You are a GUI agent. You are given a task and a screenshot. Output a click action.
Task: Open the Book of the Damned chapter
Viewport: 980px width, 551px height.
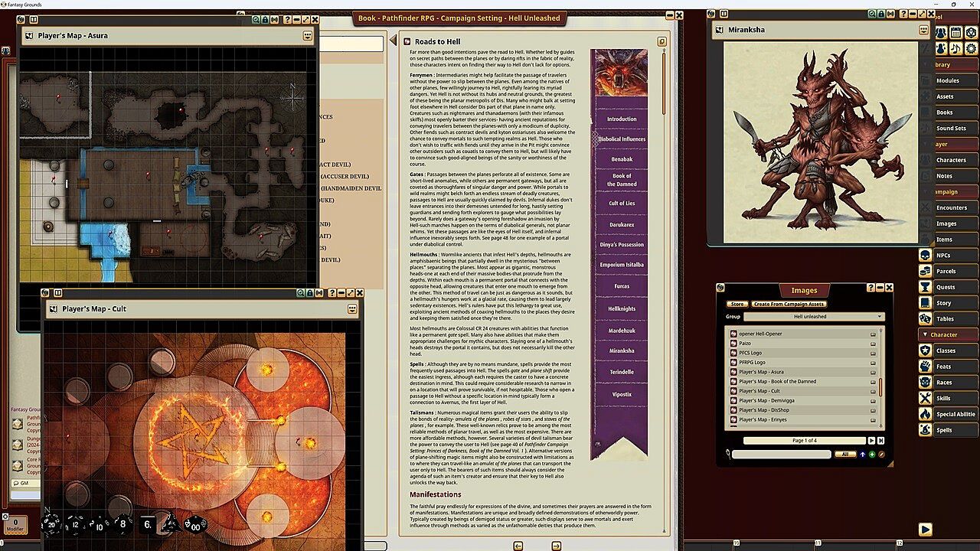pos(622,180)
